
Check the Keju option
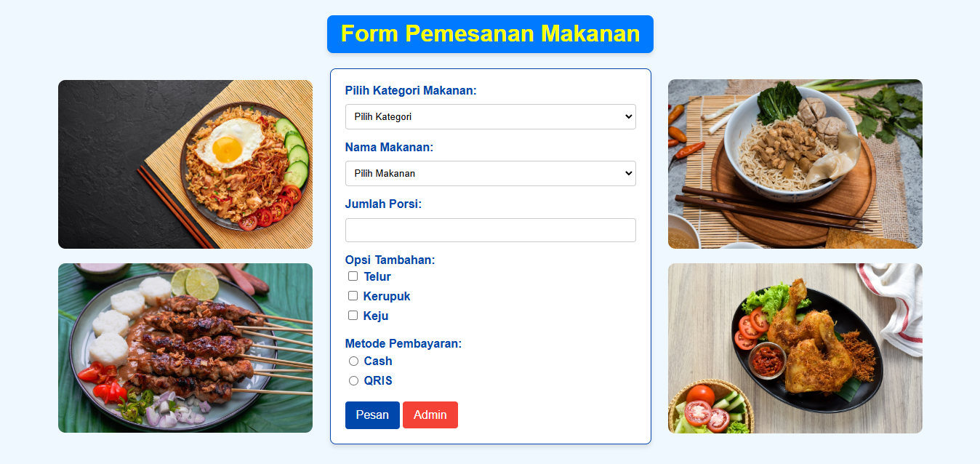[353, 316]
